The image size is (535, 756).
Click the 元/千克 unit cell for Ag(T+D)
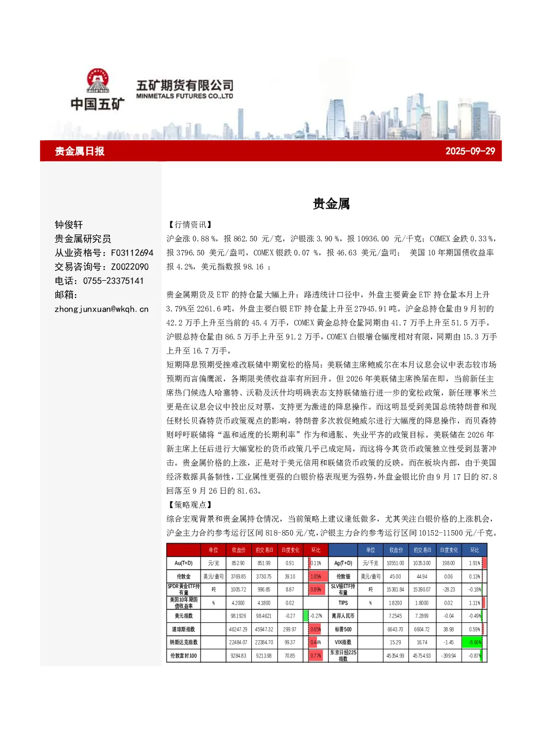pos(371,563)
